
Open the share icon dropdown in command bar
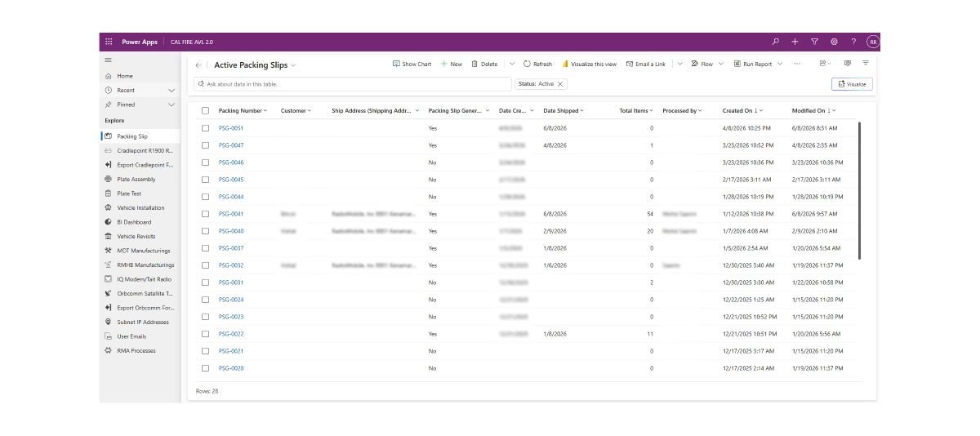click(x=825, y=64)
